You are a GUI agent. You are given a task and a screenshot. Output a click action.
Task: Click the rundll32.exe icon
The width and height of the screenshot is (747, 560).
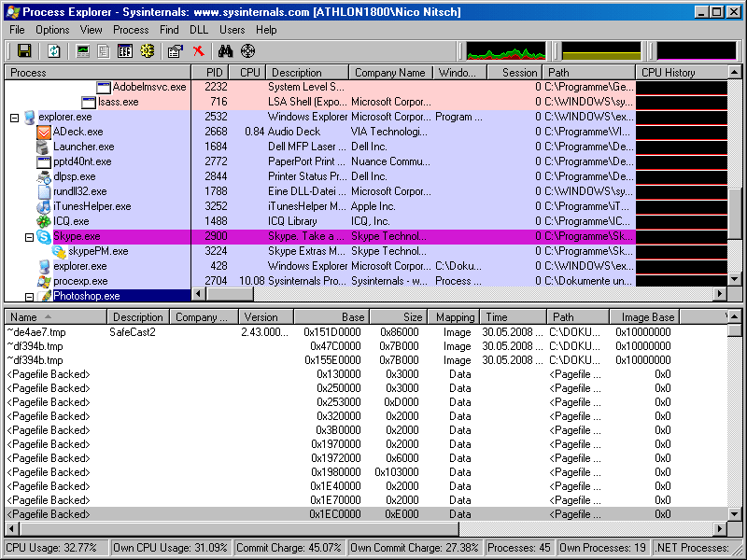[x=44, y=191]
